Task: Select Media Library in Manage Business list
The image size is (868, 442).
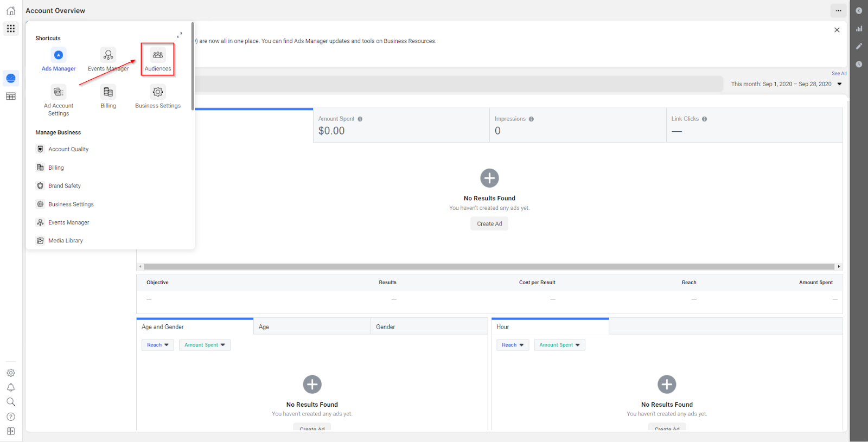Action: (x=60, y=241)
